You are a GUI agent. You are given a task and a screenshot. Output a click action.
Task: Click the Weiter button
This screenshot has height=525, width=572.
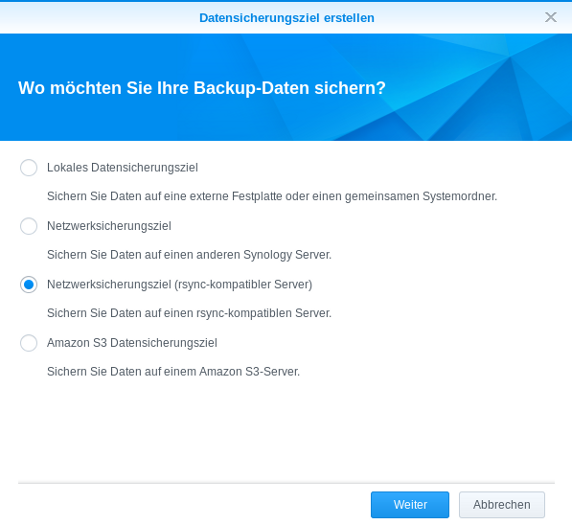point(410,505)
